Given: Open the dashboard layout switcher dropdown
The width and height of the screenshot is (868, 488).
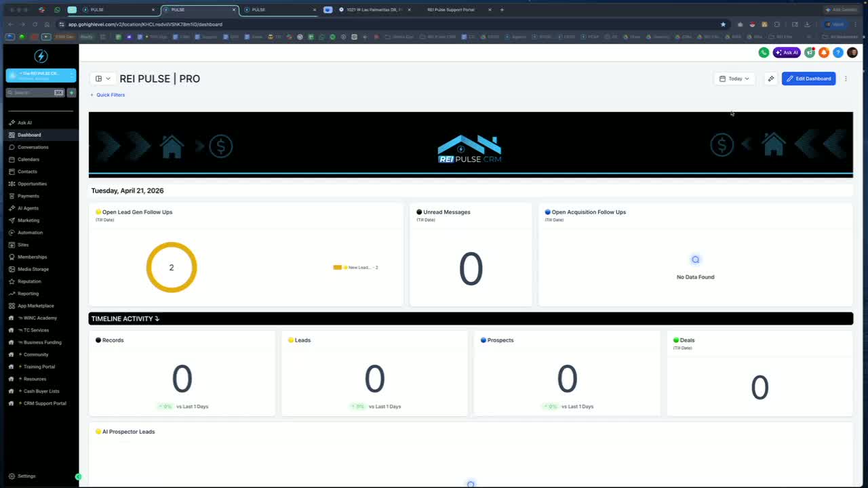Looking at the screenshot, I should pyautogui.click(x=102, y=79).
